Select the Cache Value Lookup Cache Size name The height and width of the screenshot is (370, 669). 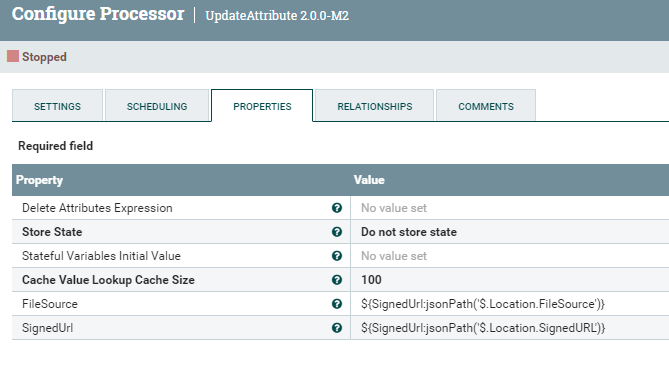[108, 280]
